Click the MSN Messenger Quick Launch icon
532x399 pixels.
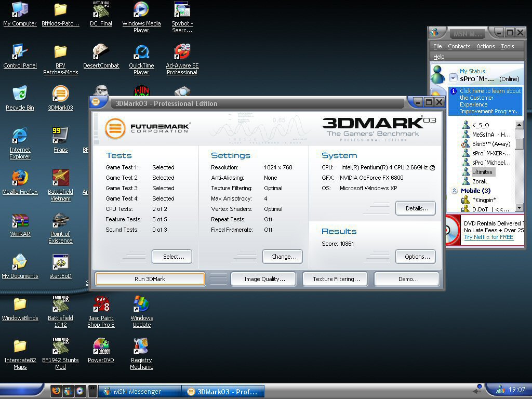(68, 391)
